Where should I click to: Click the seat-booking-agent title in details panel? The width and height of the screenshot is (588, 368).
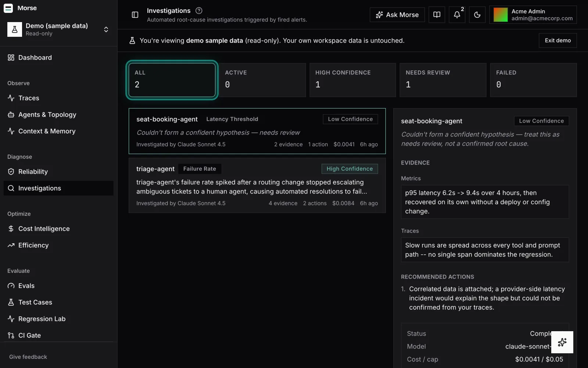click(x=431, y=121)
